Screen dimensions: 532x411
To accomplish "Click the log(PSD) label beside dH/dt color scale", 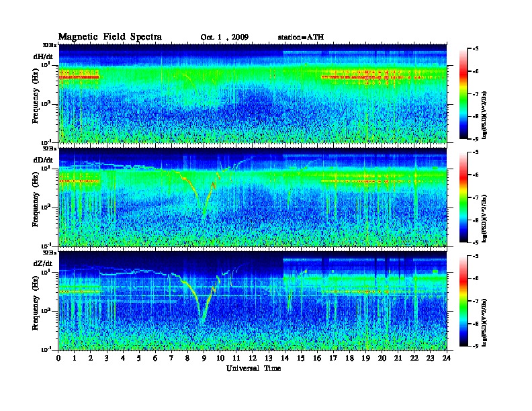I will coord(484,115).
